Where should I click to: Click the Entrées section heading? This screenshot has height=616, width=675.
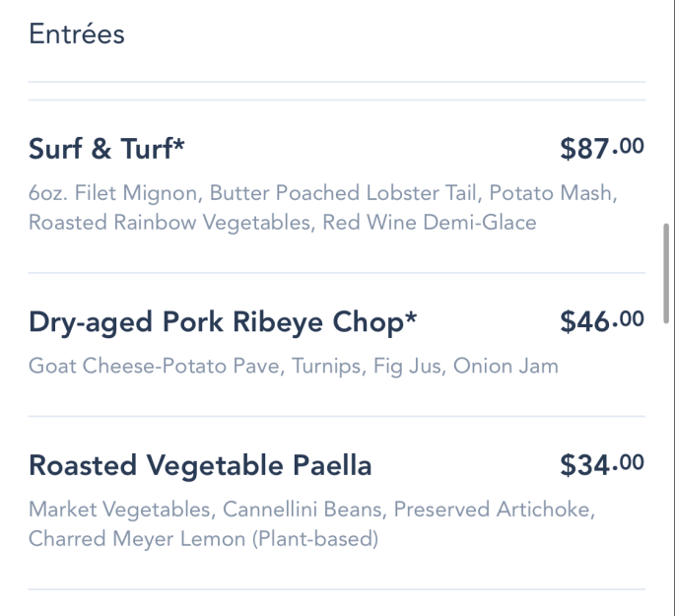click(77, 34)
